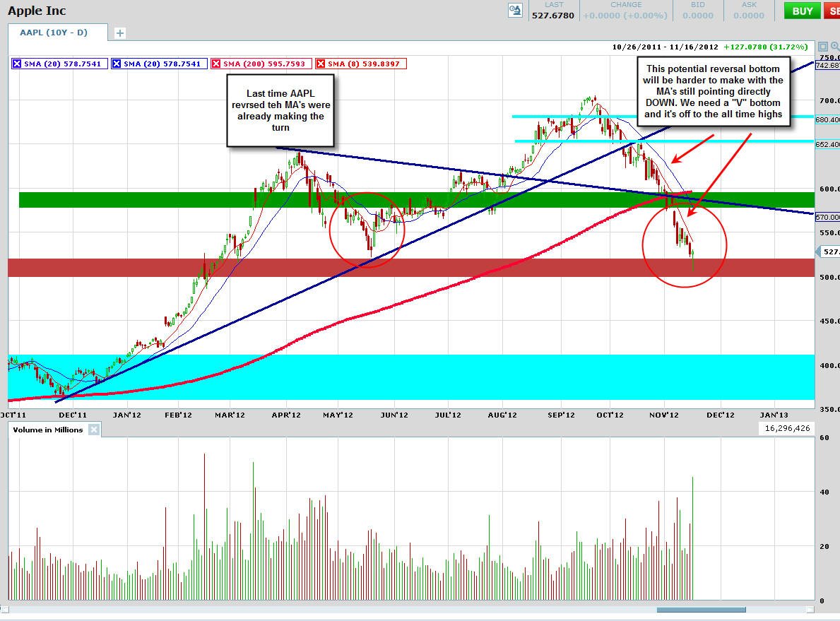Click the period gain +127.0780 (31.72%)

tap(766, 47)
